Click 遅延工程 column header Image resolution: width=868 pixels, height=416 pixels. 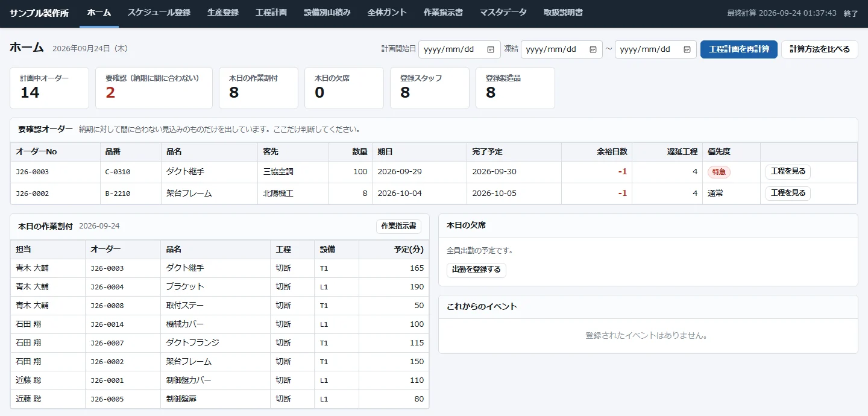[x=667, y=152]
